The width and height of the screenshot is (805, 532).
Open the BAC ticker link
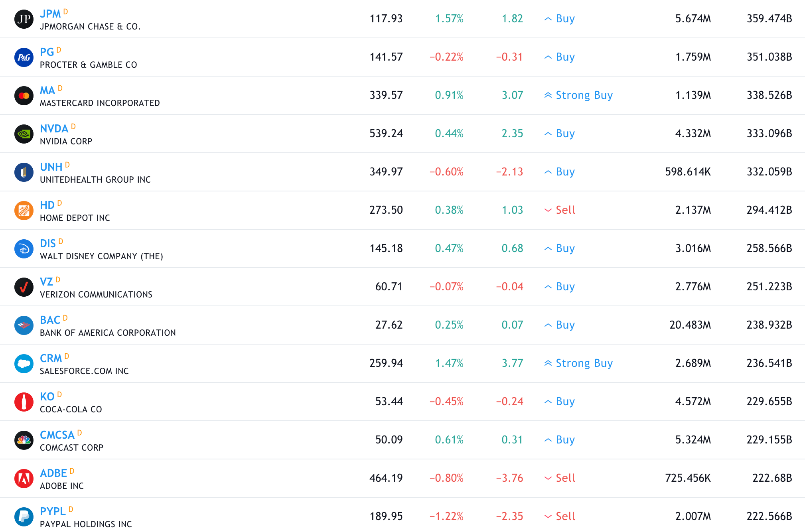click(x=50, y=320)
